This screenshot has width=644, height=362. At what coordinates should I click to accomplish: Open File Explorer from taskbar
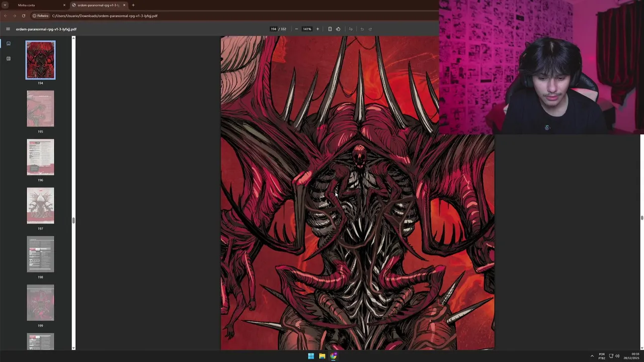322,356
